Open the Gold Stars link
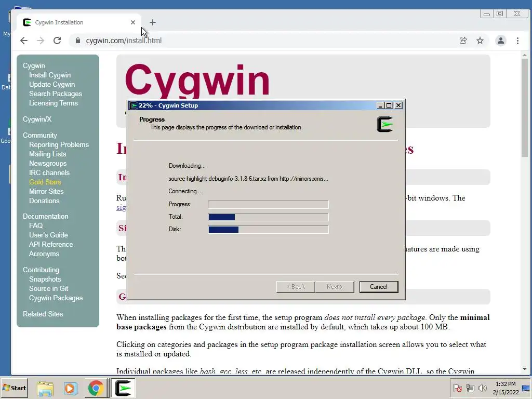This screenshot has width=532, height=399. click(x=45, y=182)
